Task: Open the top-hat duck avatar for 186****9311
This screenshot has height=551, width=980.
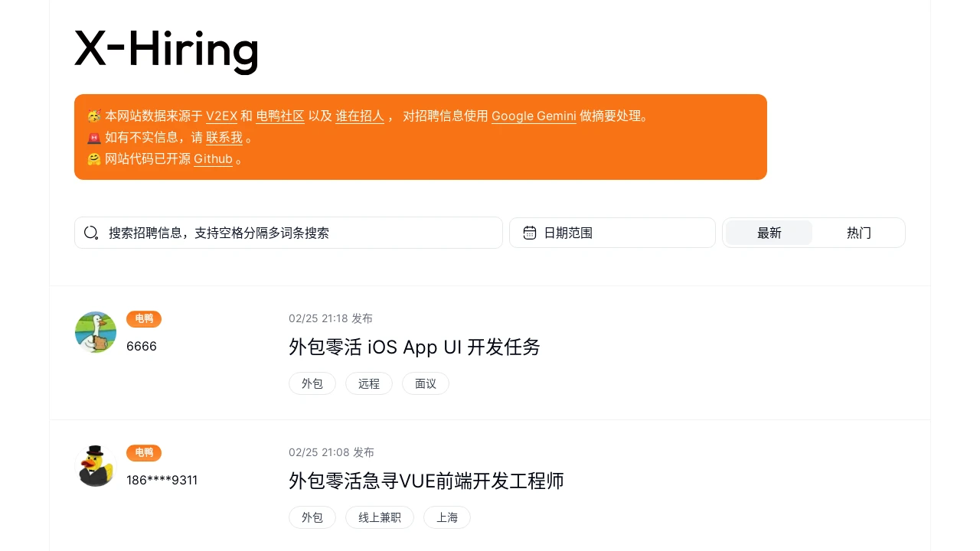Action: (96, 466)
